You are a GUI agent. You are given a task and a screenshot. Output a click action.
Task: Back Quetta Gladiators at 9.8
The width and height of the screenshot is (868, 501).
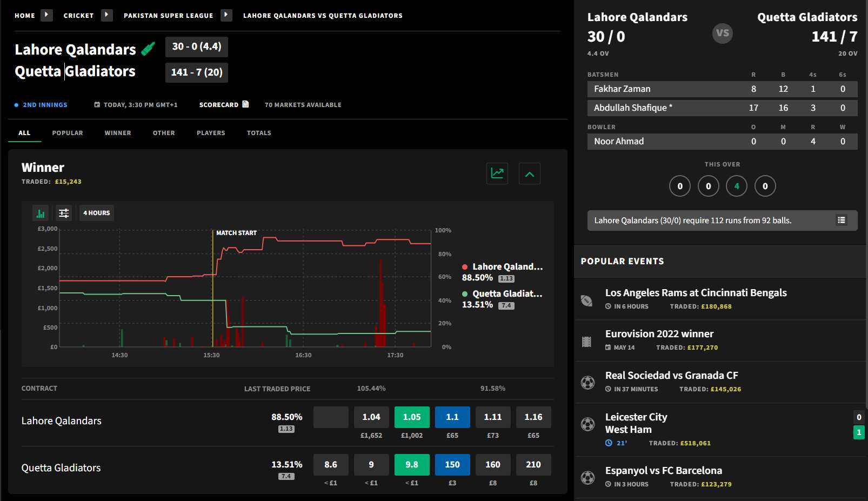point(412,465)
